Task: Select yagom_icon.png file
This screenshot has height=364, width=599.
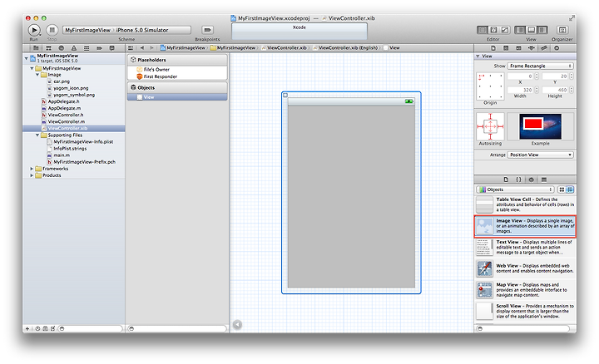Action: [x=71, y=88]
